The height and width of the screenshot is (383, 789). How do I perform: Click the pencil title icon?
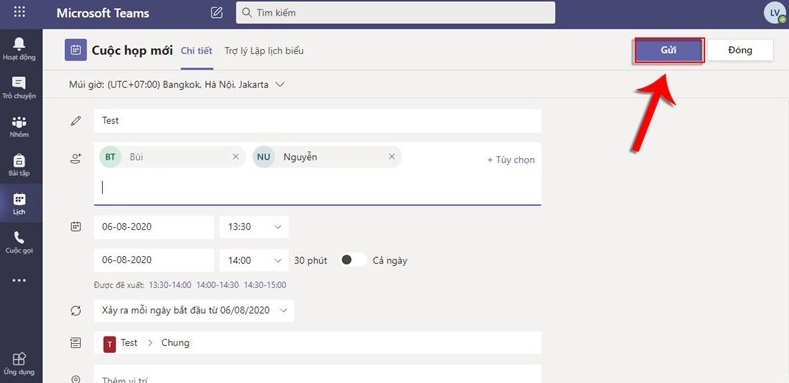75,121
